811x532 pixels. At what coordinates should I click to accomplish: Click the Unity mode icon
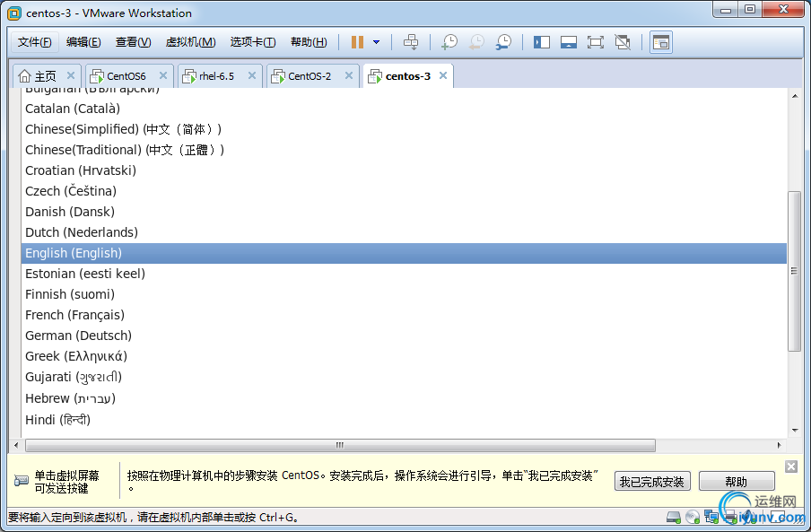[x=623, y=42]
